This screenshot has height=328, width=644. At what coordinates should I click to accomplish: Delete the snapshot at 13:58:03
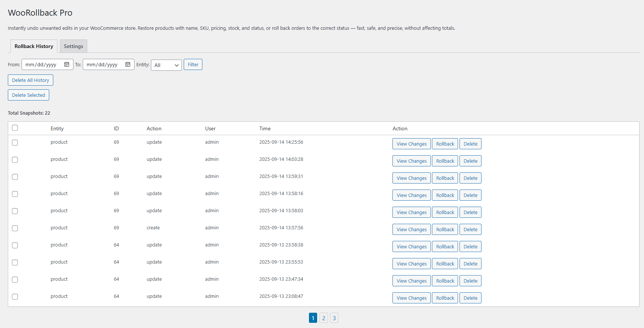pos(470,212)
